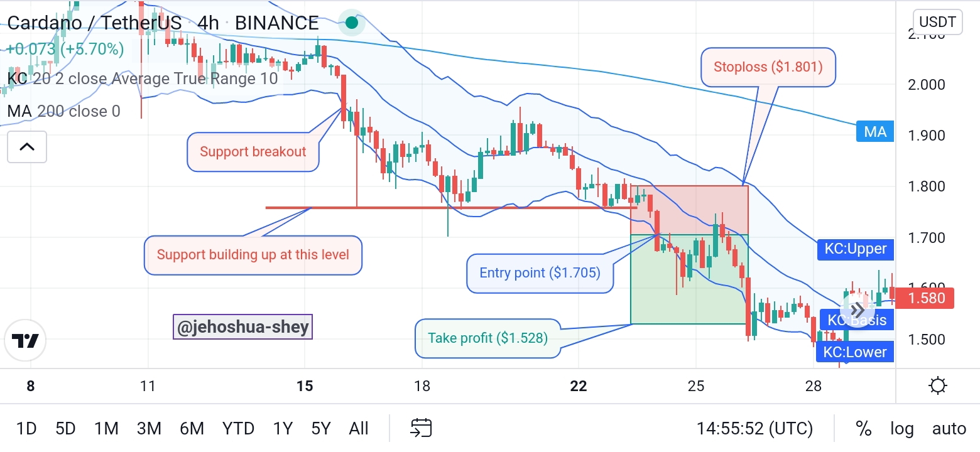
Task: Toggle log scale mode
Action: (901, 429)
